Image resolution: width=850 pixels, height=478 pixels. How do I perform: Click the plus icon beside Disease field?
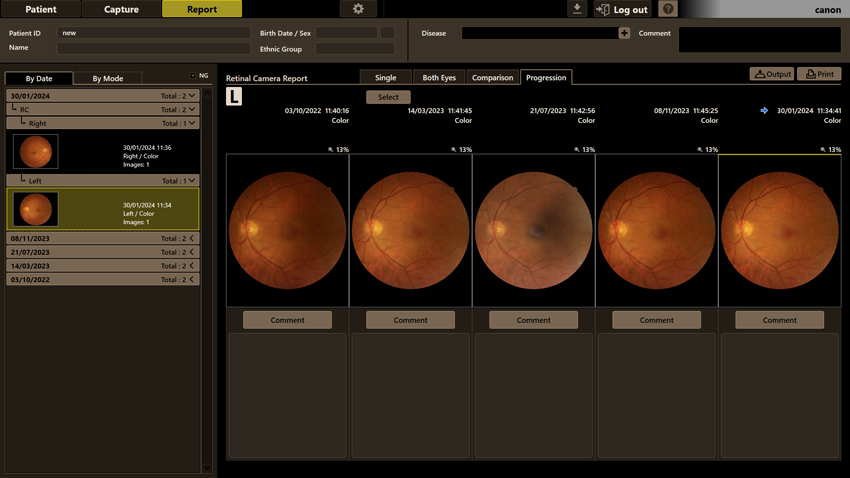[x=624, y=33]
